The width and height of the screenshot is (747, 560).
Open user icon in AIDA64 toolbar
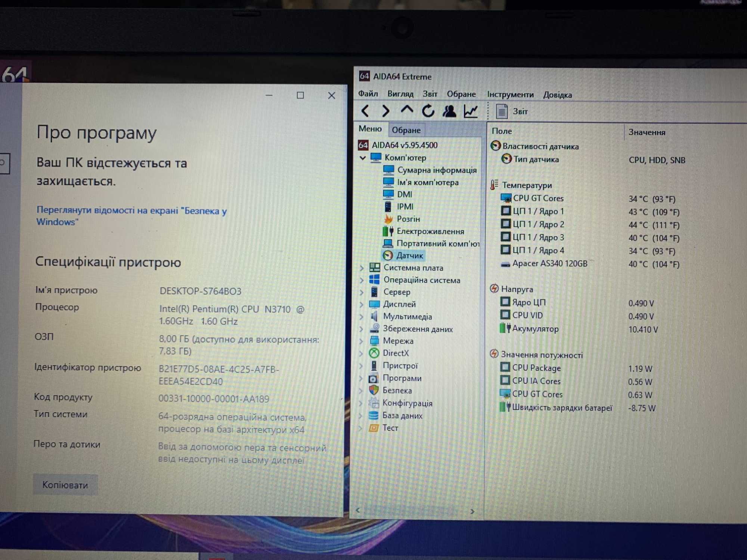pyautogui.click(x=449, y=111)
